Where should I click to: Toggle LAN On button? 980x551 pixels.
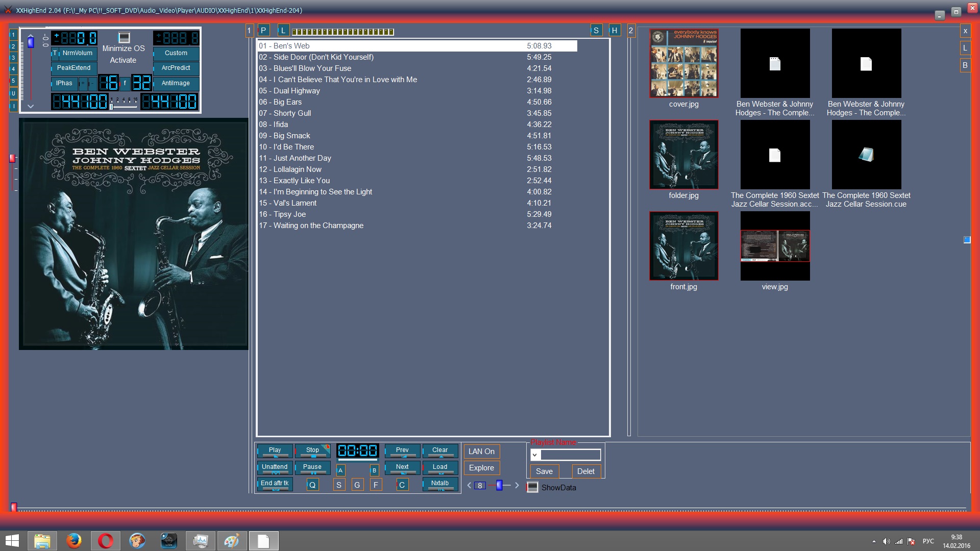[481, 452]
